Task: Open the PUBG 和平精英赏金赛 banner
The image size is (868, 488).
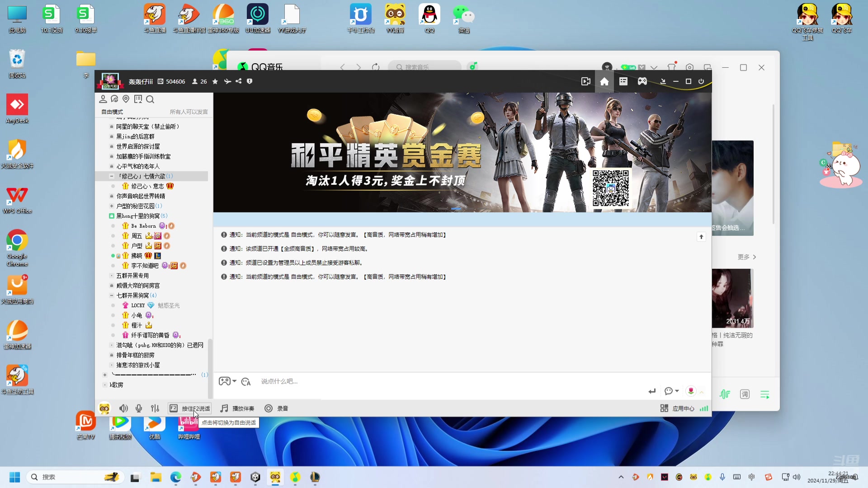Action: [462, 152]
